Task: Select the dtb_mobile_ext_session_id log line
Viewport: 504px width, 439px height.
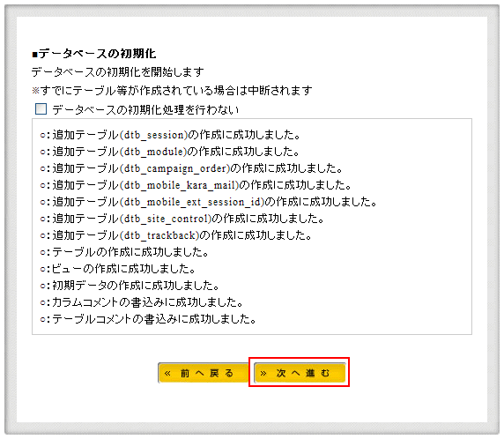Action: 208,202
